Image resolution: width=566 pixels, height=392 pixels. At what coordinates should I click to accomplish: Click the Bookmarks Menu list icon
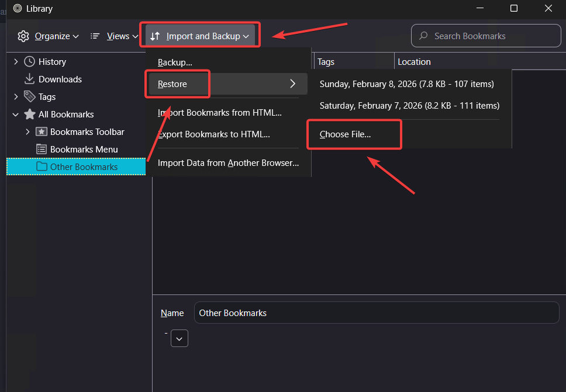(x=41, y=149)
